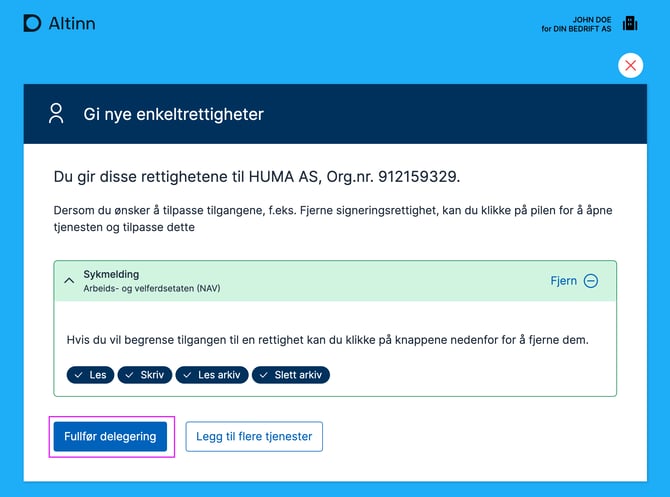Click the Altinn logo icon
The image size is (670, 497).
click(32, 23)
